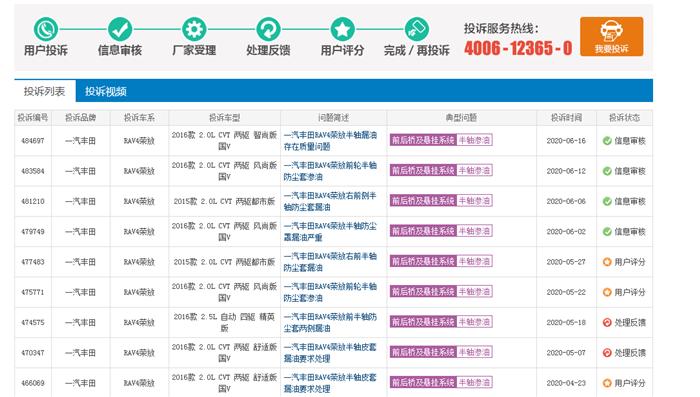The image size is (700, 397).
Task: Click the 厂家受理 gear step icon
Action: coord(194,29)
